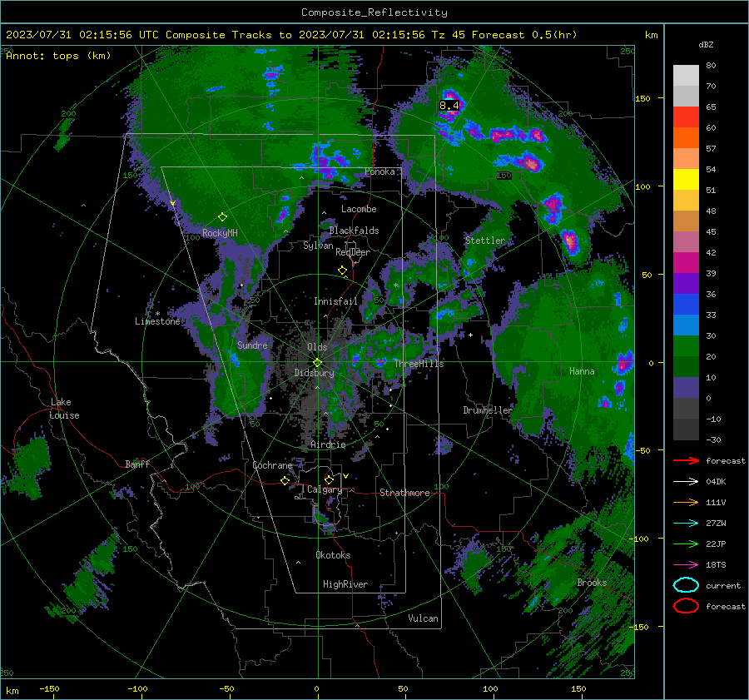Click the green 22JP arrow legend icon

[x=686, y=544]
